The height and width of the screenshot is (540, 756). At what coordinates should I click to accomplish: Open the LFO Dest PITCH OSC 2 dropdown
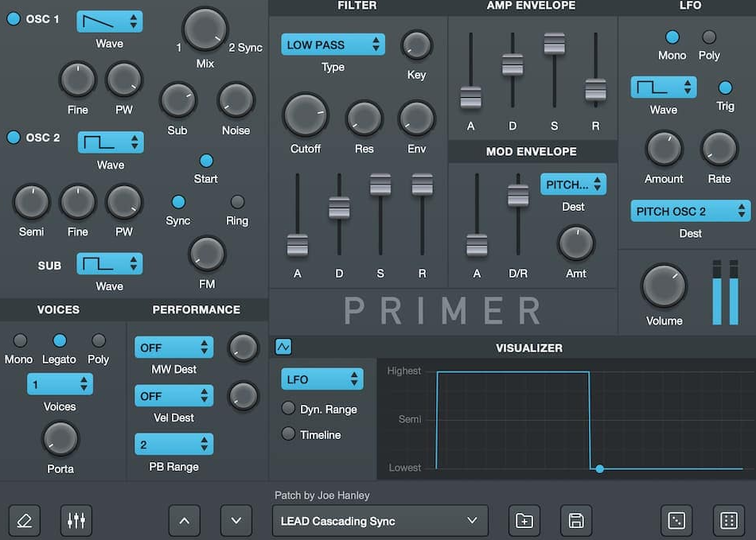pyautogui.click(x=690, y=212)
